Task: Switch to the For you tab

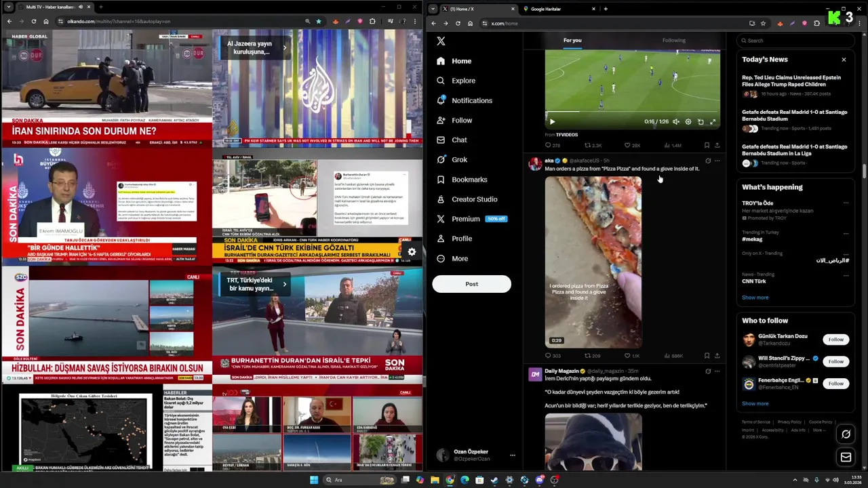Action: coord(572,40)
